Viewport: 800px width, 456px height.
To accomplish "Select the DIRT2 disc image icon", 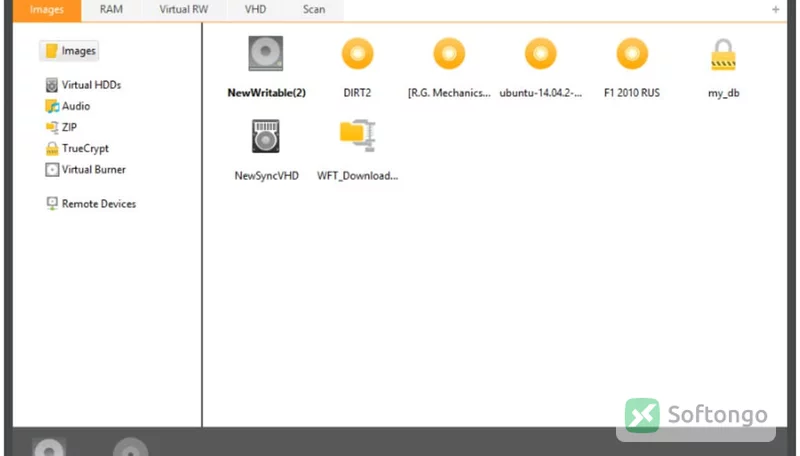I will 357,54.
